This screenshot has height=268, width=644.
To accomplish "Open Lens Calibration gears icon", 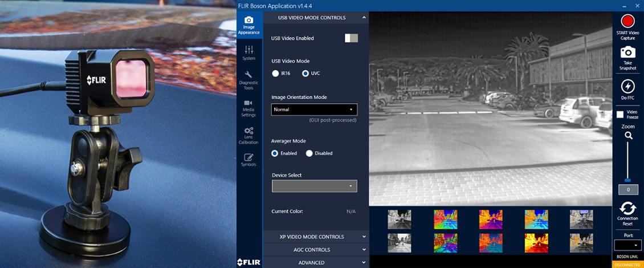I will point(249,136).
